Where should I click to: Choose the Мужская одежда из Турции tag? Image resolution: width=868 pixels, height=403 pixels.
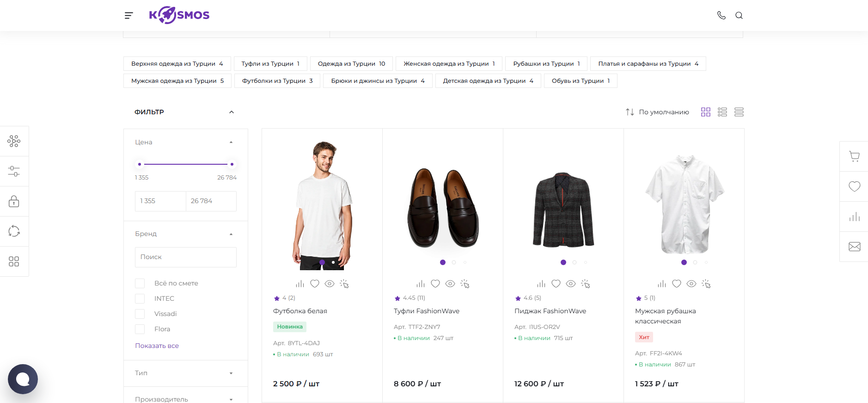click(x=177, y=81)
